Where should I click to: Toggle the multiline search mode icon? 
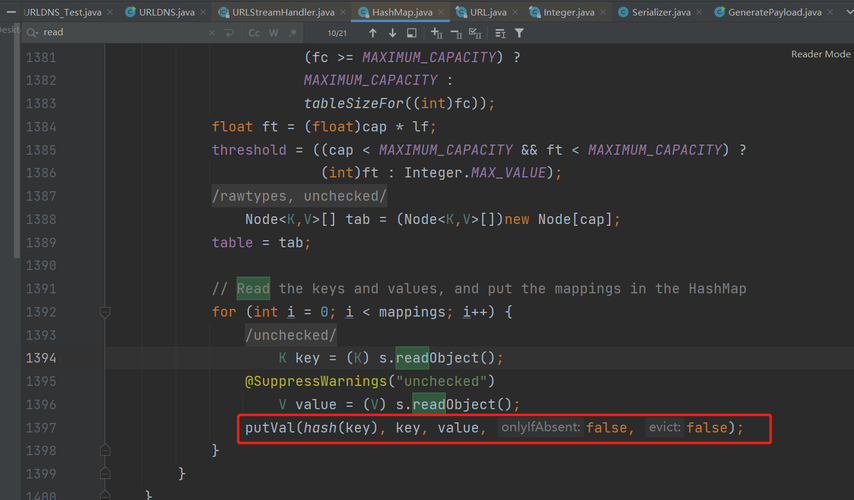pos(500,33)
